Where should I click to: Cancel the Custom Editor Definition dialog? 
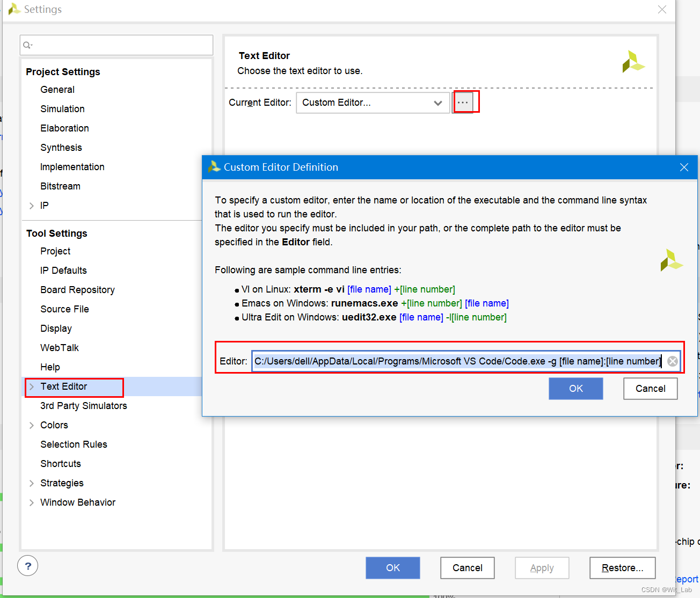click(x=651, y=389)
